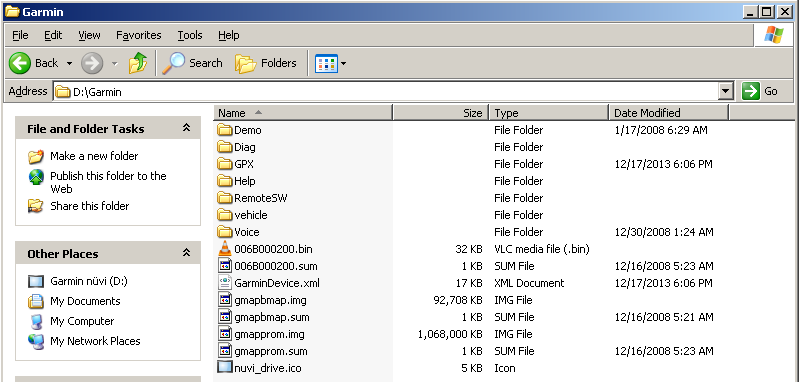Collapse the Other Places panel
This screenshot has width=799, height=382.
click(187, 253)
